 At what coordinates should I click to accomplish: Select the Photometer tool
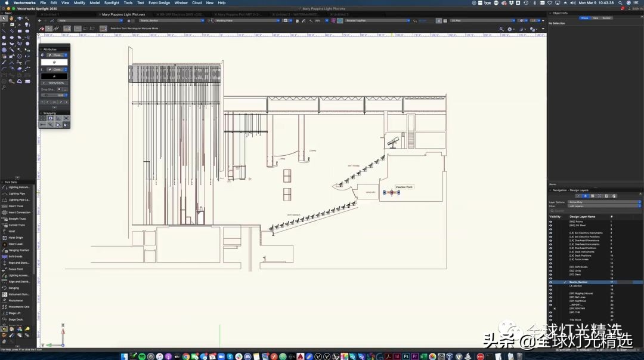click(16, 301)
